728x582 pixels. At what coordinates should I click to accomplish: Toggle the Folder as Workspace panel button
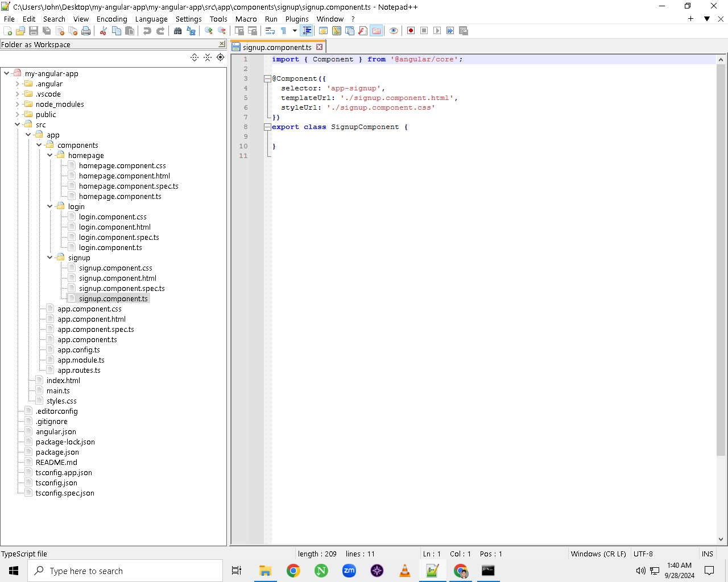point(376,31)
